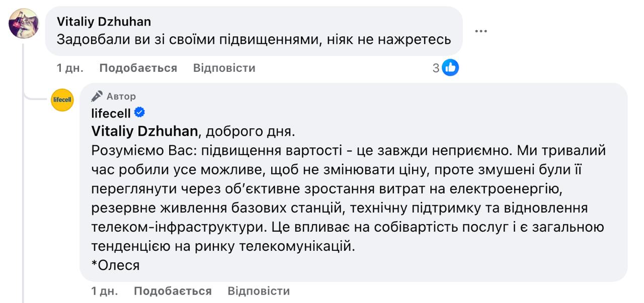Reply to Vitaliy's comment via Відповісти
644x303 pixels.
coord(224,68)
